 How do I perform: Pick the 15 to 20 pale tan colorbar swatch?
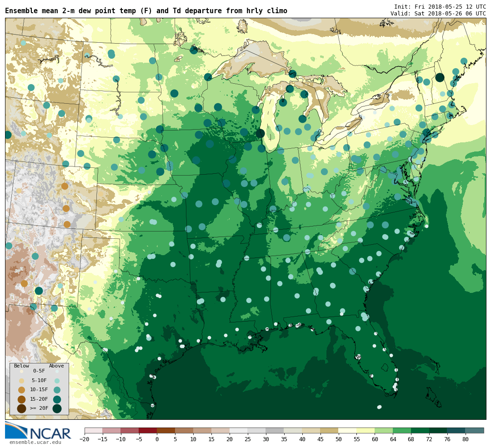point(220,430)
